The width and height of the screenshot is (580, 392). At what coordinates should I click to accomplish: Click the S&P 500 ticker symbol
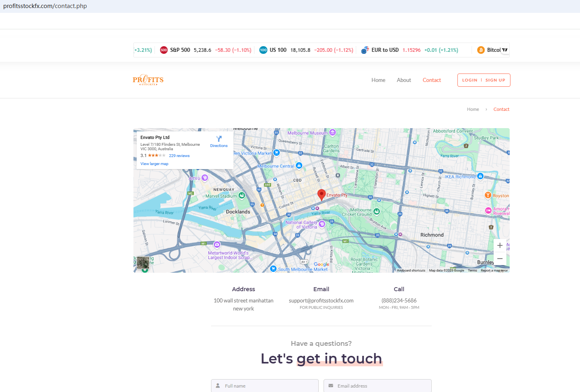tap(180, 50)
